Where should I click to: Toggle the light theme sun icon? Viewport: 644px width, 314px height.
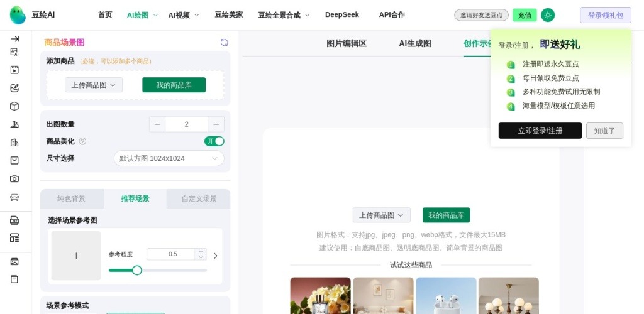pyautogui.click(x=548, y=15)
